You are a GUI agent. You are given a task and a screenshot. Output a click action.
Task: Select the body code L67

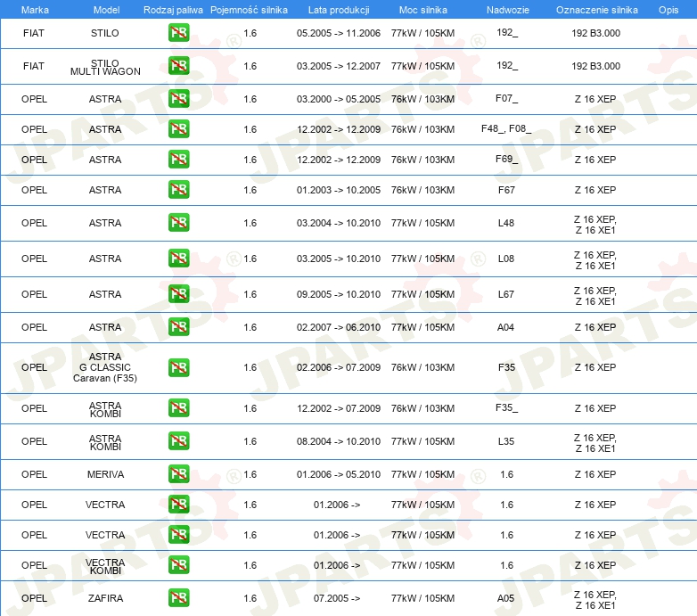point(506,294)
